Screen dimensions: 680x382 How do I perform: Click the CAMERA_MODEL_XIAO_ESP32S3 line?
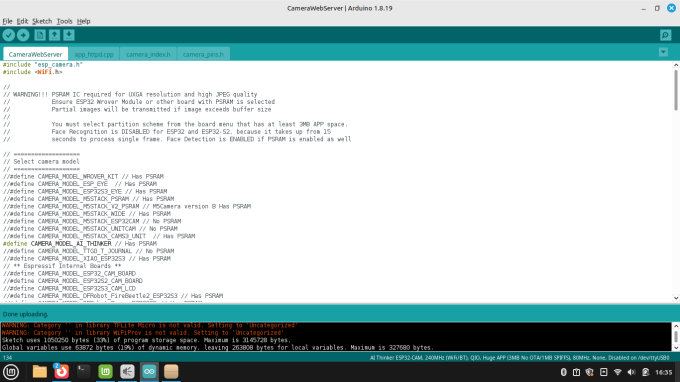(87, 258)
